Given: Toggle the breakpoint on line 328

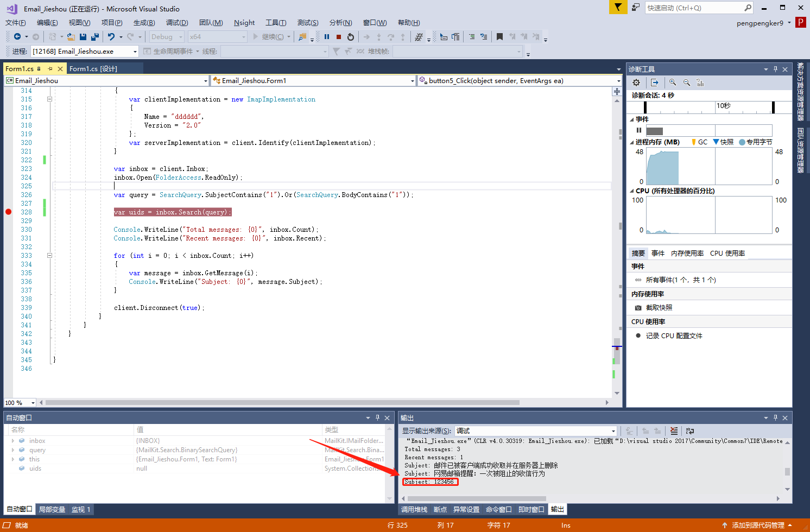Looking at the screenshot, I should [8, 212].
